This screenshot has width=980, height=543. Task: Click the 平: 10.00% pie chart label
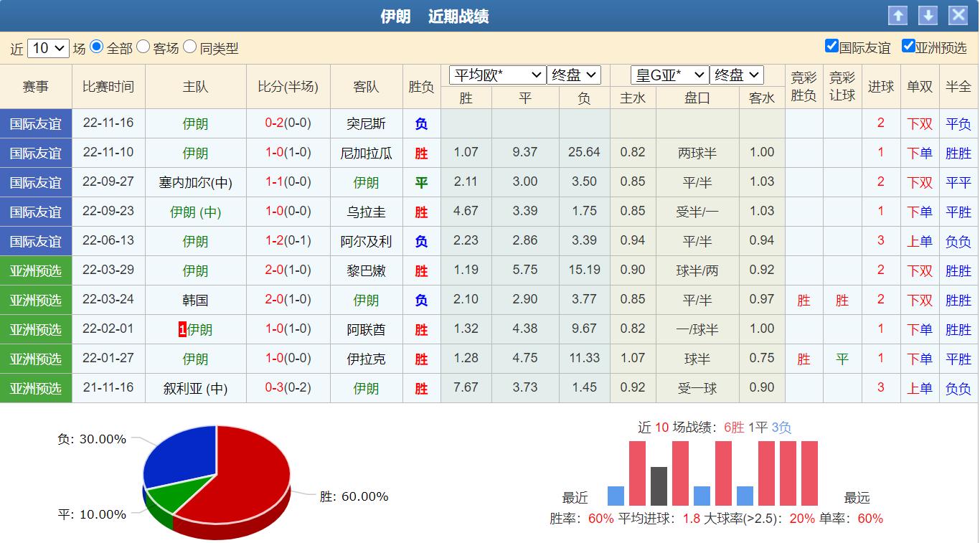coord(92,514)
